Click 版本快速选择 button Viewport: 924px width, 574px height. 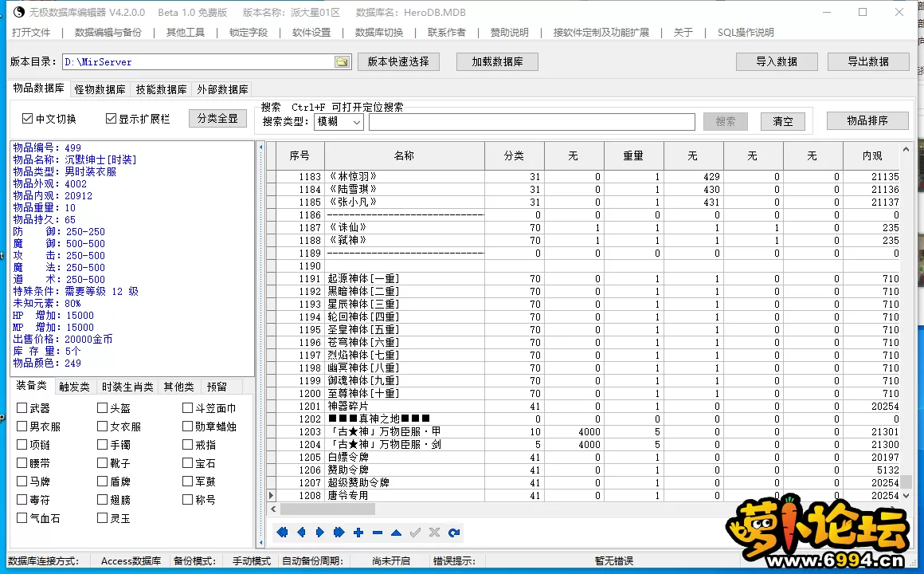[398, 61]
